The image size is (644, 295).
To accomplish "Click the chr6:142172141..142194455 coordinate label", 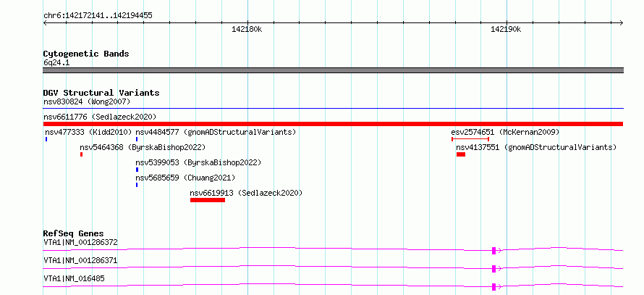I will (x=98, y=16).
